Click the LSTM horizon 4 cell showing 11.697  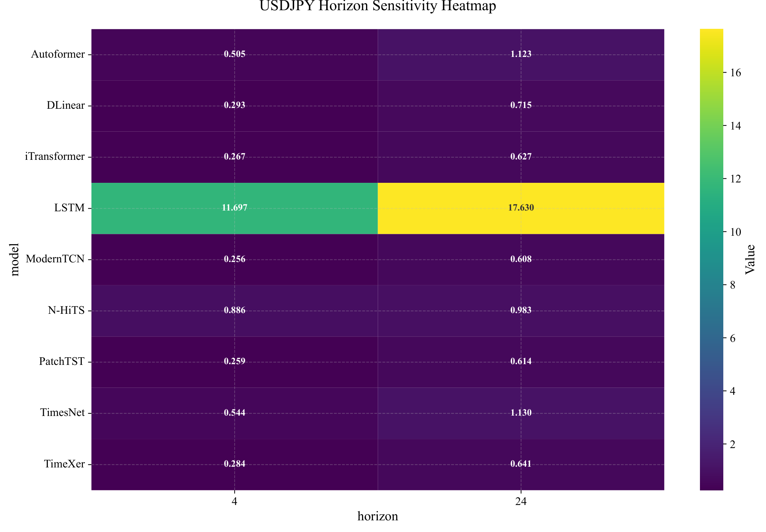pos(234,208)
